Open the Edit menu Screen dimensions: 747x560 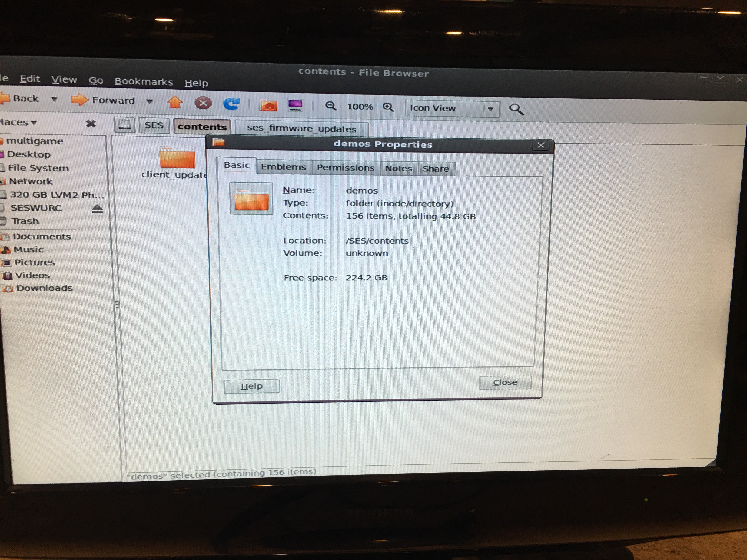30,79
